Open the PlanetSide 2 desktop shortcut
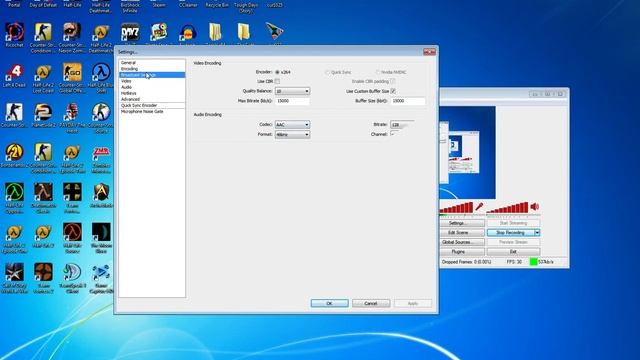Image resolution: width=640 pixels, height=360 pixels. (43, 115)
